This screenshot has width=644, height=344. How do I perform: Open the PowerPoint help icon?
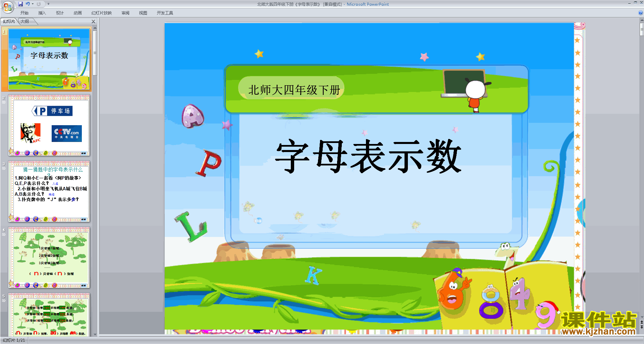tap(640, 13)
